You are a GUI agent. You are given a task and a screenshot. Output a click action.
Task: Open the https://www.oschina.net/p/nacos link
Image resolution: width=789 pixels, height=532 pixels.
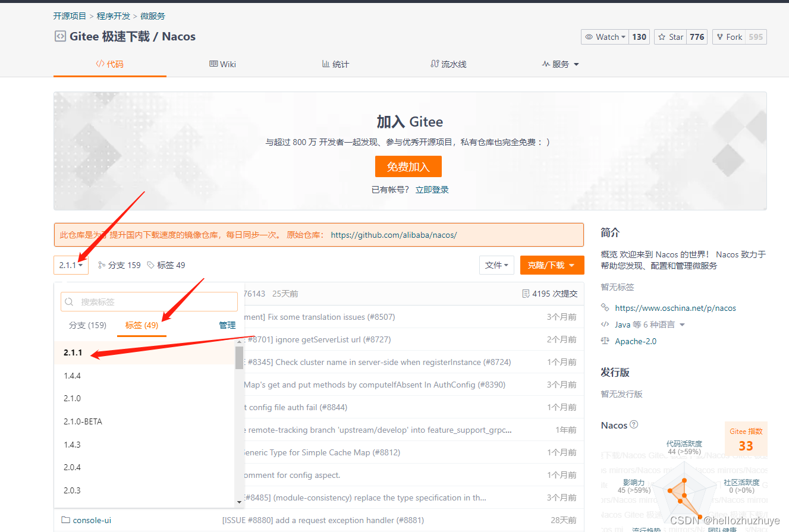pyautogui.click(x=675, y=308)
